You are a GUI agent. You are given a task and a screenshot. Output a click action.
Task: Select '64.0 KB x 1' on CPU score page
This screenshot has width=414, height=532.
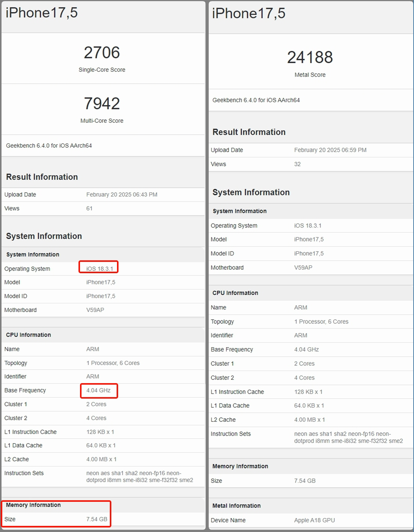click(x=101, y=445)
